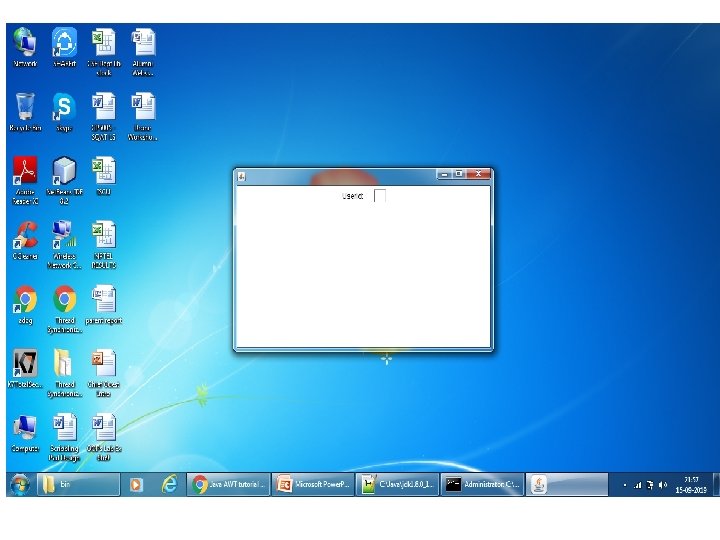Switch to Notepad++ jdk1.8.0 taskbar window
This screenshot has height=540, width=720.
click(397, 484)
